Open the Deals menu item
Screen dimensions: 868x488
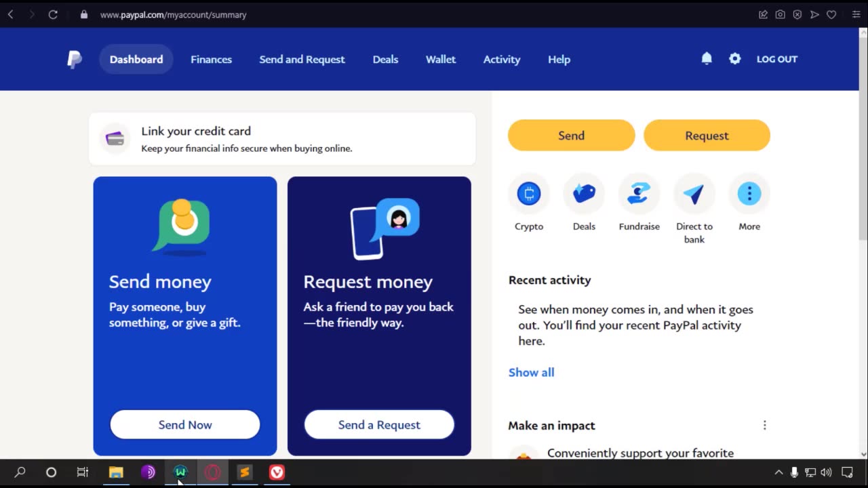[385, 60]
